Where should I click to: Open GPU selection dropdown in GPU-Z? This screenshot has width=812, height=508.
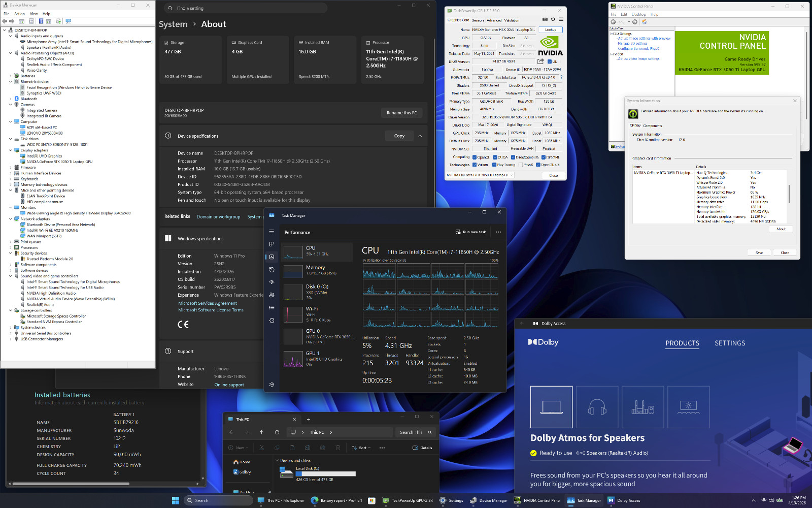pos(480,175)
